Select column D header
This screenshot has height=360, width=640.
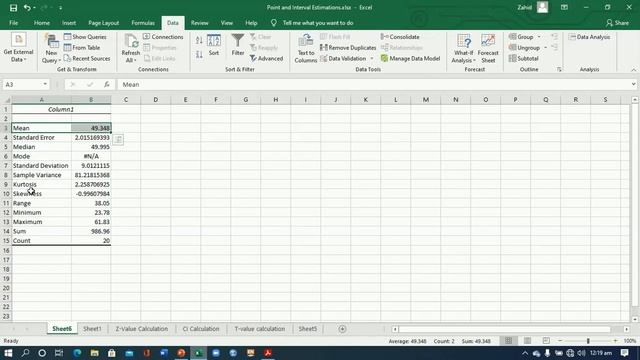coord(156,100)
